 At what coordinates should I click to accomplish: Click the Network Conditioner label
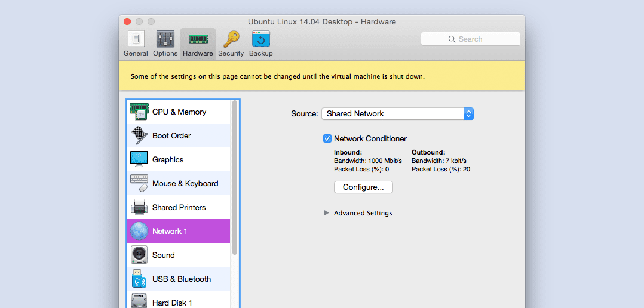(370, 138)
